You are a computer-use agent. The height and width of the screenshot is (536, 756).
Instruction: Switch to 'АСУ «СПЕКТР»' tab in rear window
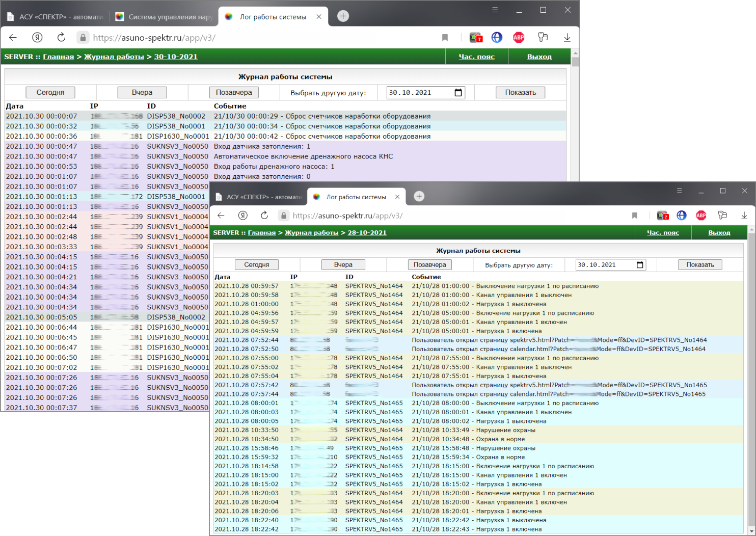(x=56, y=17)
